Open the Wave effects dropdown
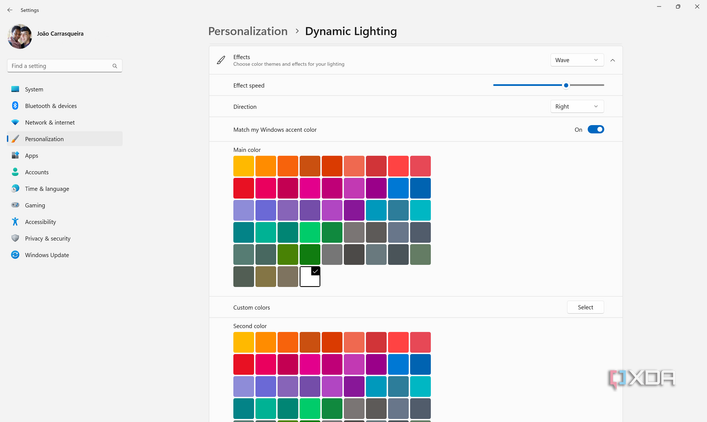Screen dimensions: 707x422 point(577,60)
